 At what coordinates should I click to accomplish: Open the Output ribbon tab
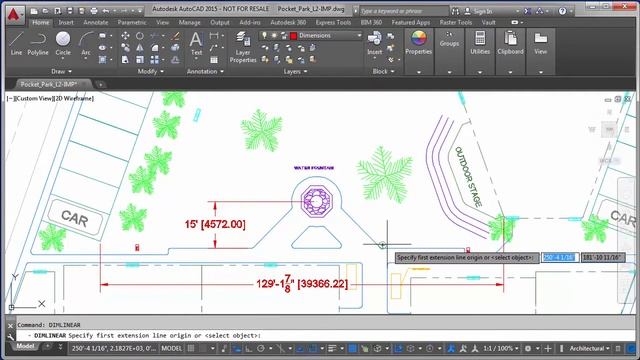point(220,22)
